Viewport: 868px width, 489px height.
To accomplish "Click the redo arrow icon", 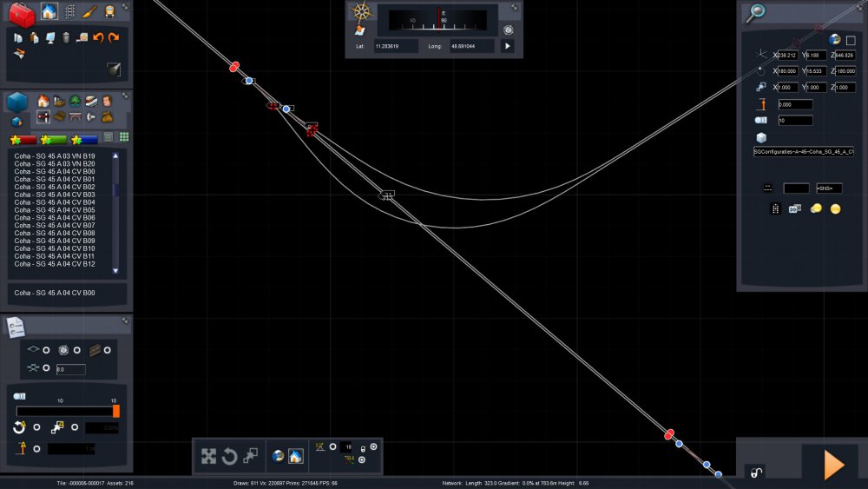I will click(114, 37).
